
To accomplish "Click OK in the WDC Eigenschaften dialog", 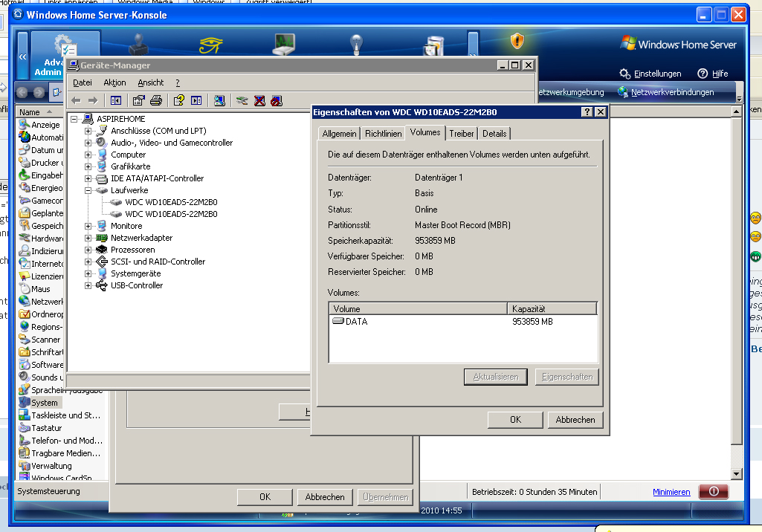I will coord(516,420).
